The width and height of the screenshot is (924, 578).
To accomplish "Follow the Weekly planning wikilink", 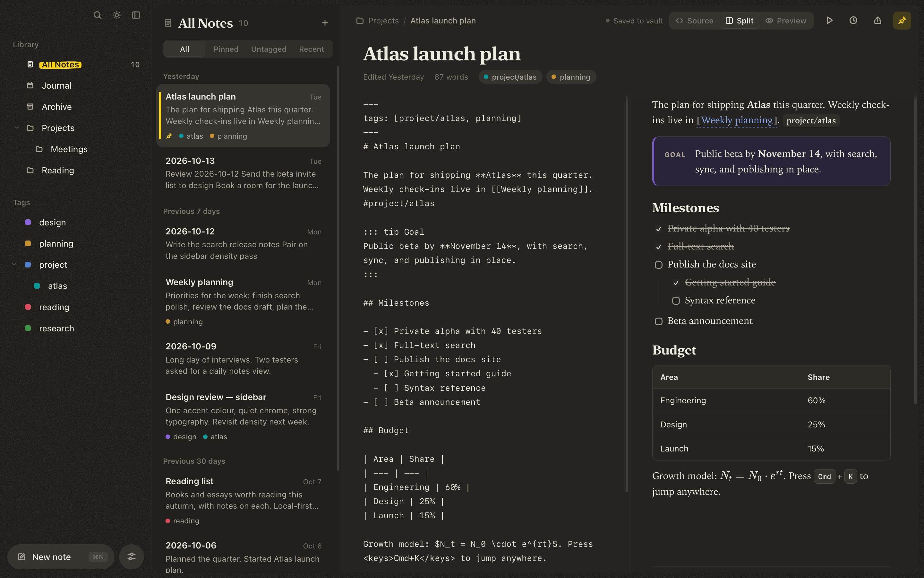I will coord(737,120).
